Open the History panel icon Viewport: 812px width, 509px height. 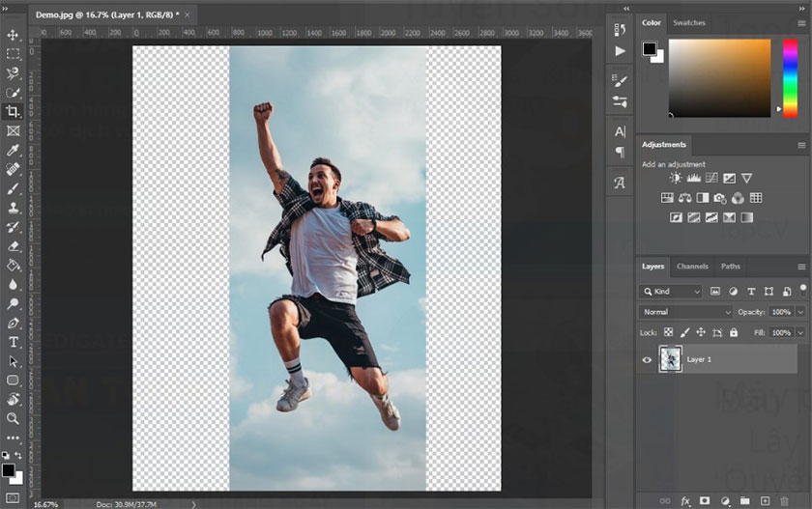[x=620, y=30]
